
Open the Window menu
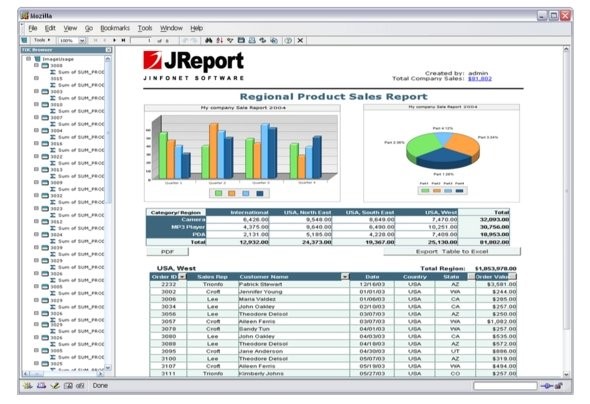pos(171,28)
